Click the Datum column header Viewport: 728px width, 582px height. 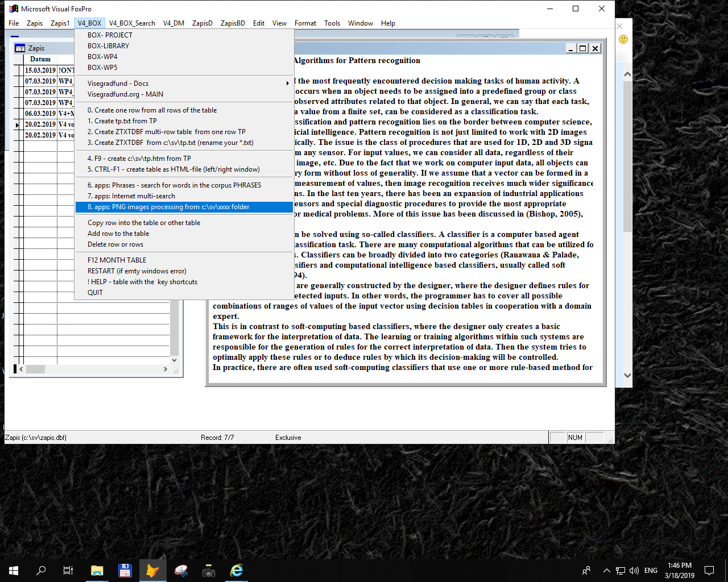(x=40, y=59)
